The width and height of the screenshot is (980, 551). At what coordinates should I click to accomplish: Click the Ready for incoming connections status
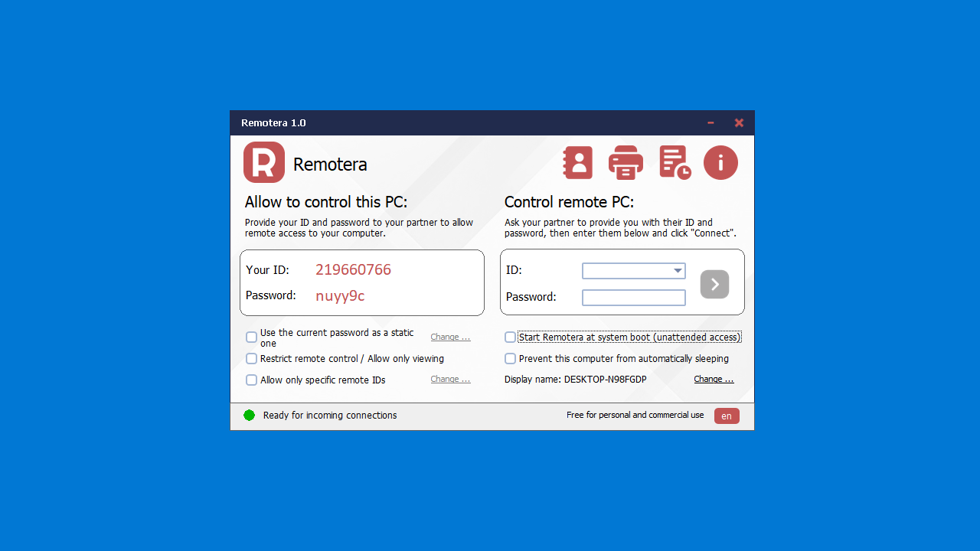point(330,416)
